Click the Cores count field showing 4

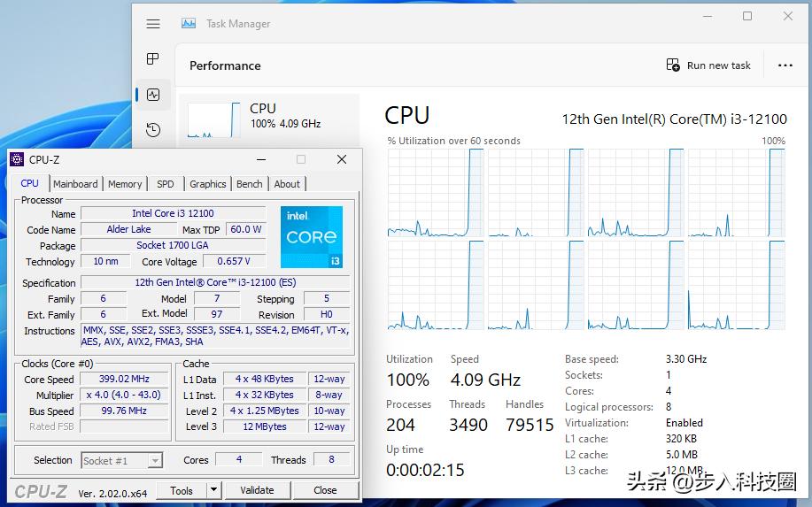tap(239, 459)
